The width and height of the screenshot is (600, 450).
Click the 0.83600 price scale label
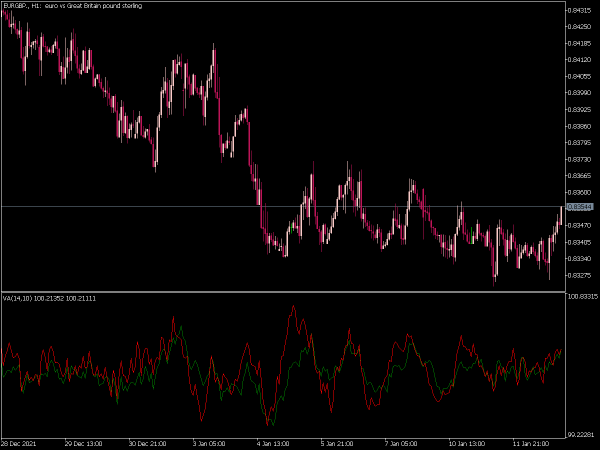(x=580, y=192)
